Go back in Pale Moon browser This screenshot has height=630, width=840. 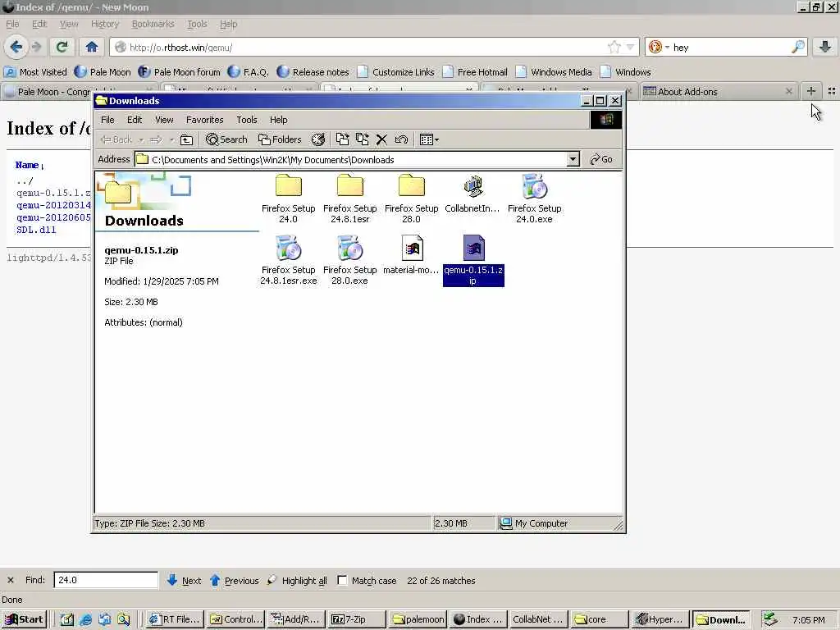point(16,47)
